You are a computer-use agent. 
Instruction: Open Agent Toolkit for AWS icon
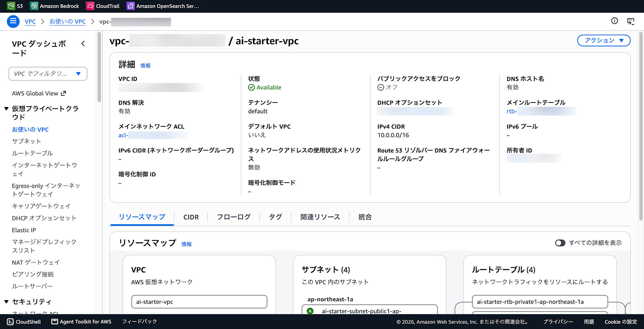pyautogui.click(x=55, y=322)
